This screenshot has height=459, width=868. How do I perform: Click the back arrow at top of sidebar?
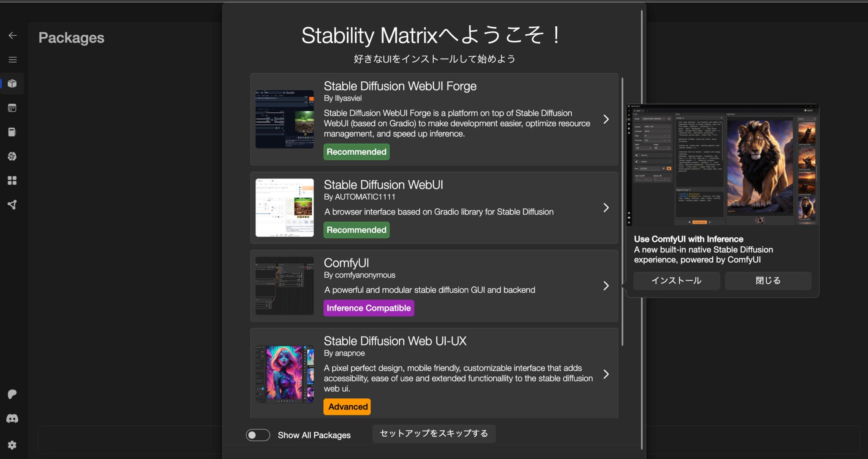tap(12, 35)
